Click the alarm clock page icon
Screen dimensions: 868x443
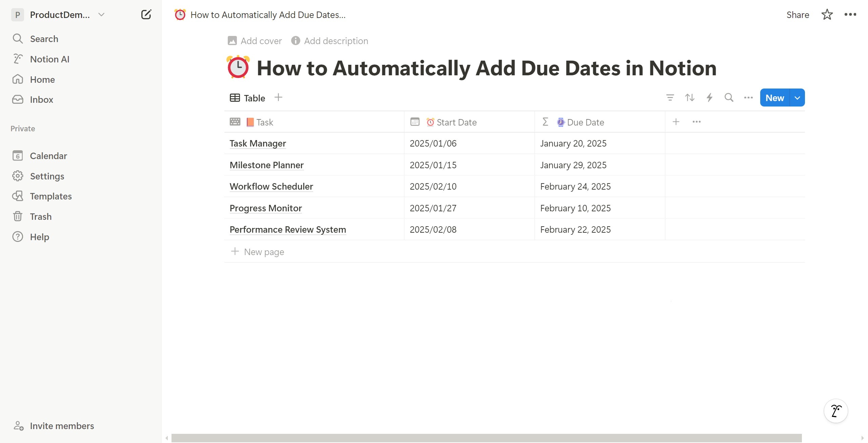(238, 68)
